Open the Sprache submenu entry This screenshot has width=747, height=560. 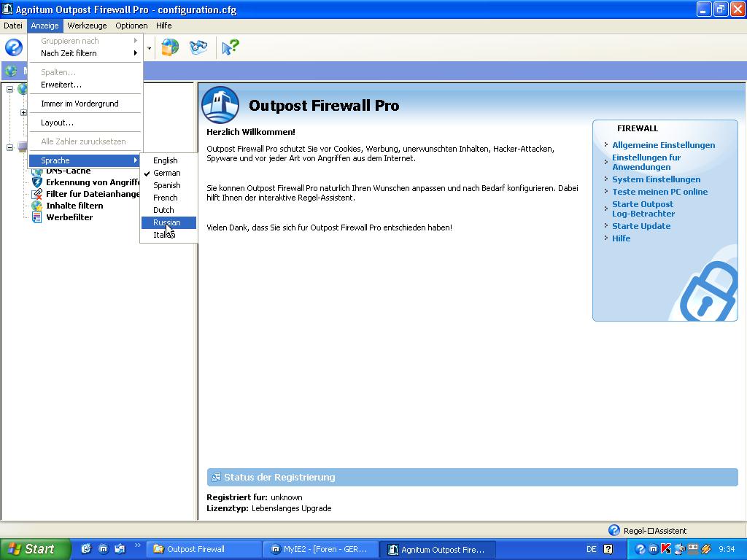(85, 160)
